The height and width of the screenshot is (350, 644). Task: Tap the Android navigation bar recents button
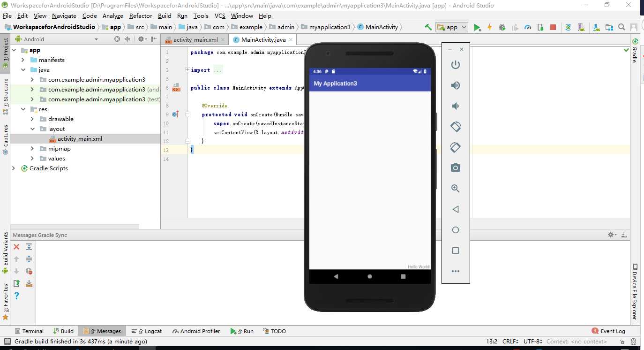(403, 277)
